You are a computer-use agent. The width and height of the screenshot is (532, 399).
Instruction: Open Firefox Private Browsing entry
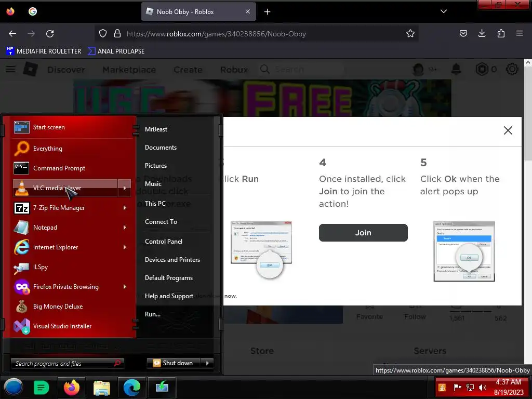tap(65, 287)
